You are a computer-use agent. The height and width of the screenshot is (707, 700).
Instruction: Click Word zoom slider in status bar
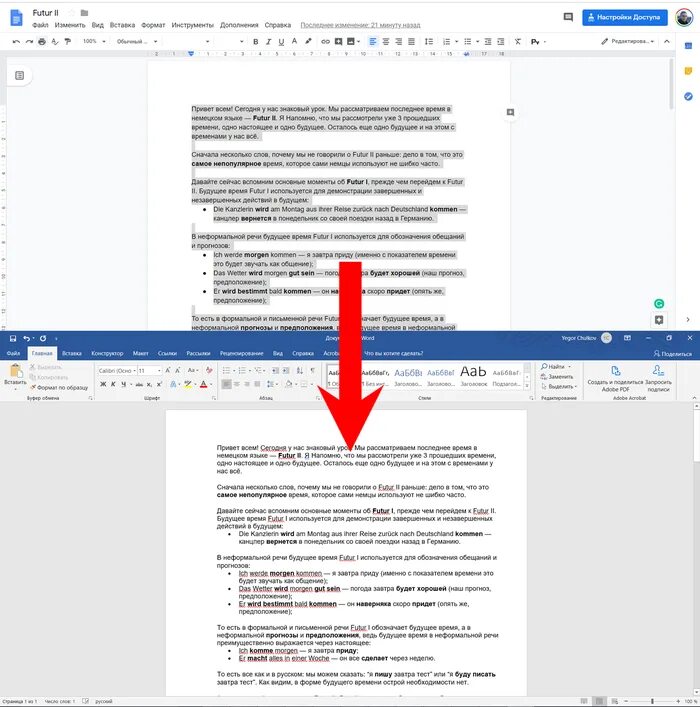click(x=652, y=701)
